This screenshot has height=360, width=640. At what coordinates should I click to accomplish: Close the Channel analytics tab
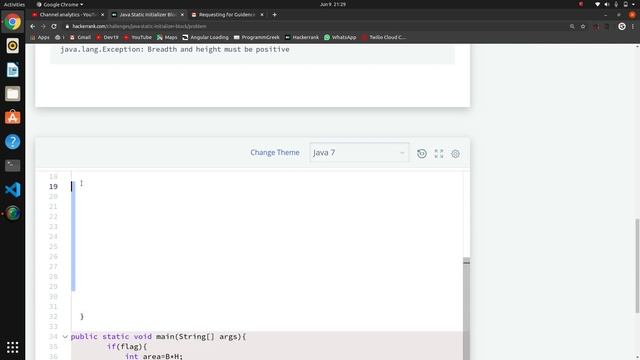102,15
